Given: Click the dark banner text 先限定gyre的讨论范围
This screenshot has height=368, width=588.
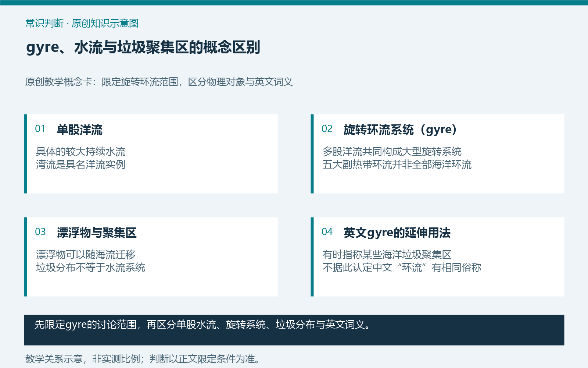Looking at the screenshot, I should [x=86, y=325].
